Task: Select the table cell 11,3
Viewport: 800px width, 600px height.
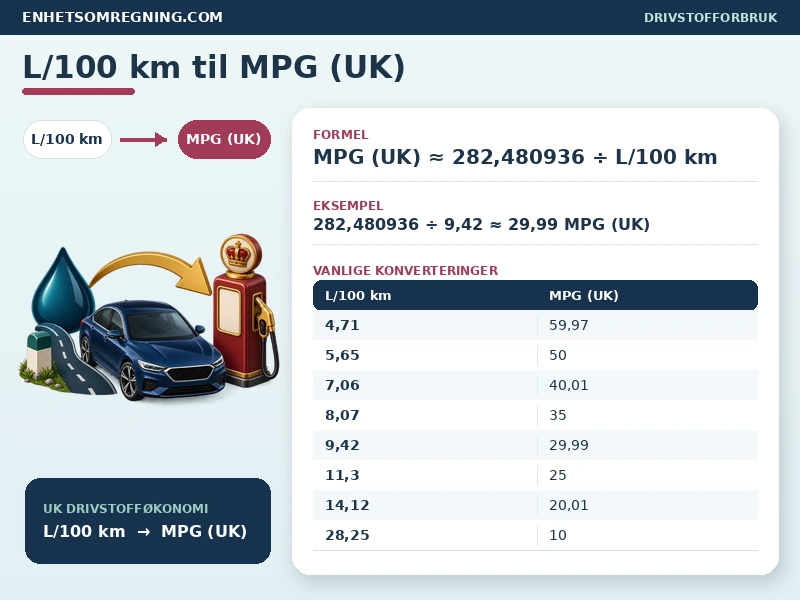Action: tap(342, 476)
